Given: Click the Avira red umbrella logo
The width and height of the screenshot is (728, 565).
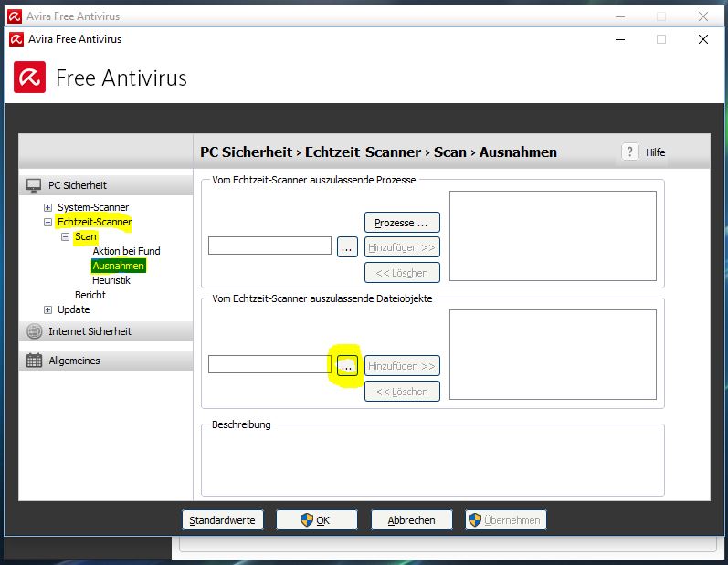Looking at the screenshot, I should point(30,78).
